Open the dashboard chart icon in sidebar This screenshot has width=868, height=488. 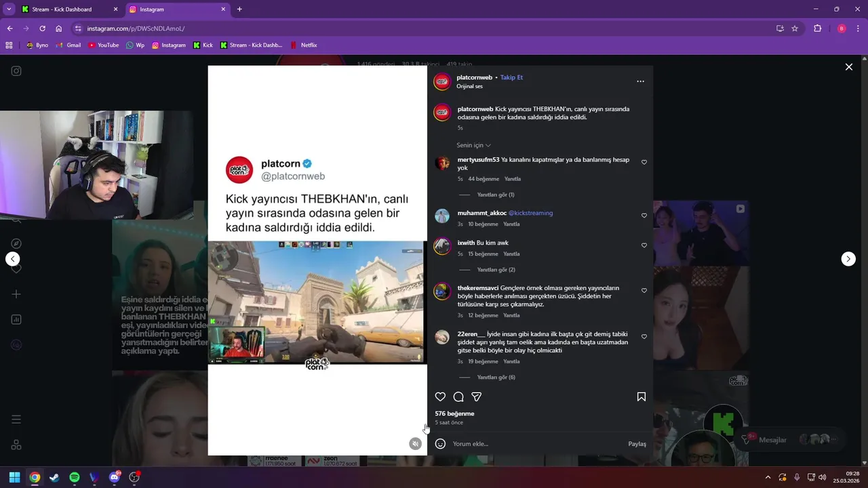16,319
